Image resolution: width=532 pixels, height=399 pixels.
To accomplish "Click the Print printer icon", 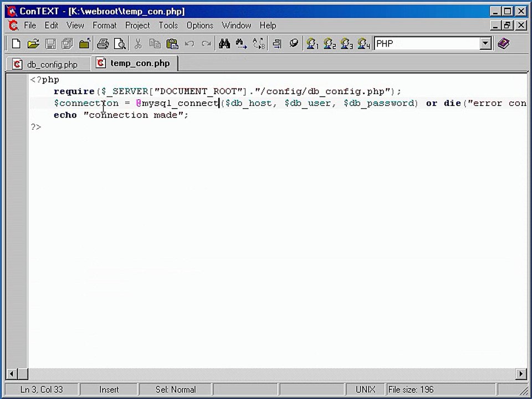I will (x=103, y=44).
